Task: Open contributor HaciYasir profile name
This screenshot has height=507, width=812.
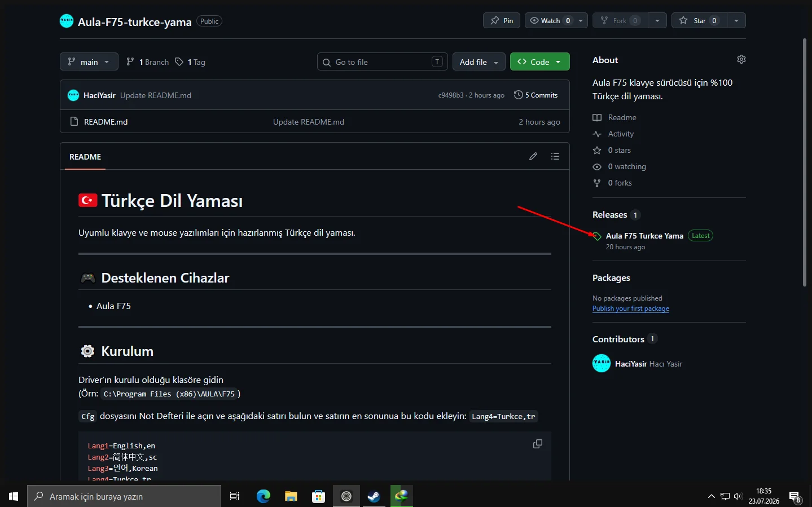Action: tap(631, 364)
